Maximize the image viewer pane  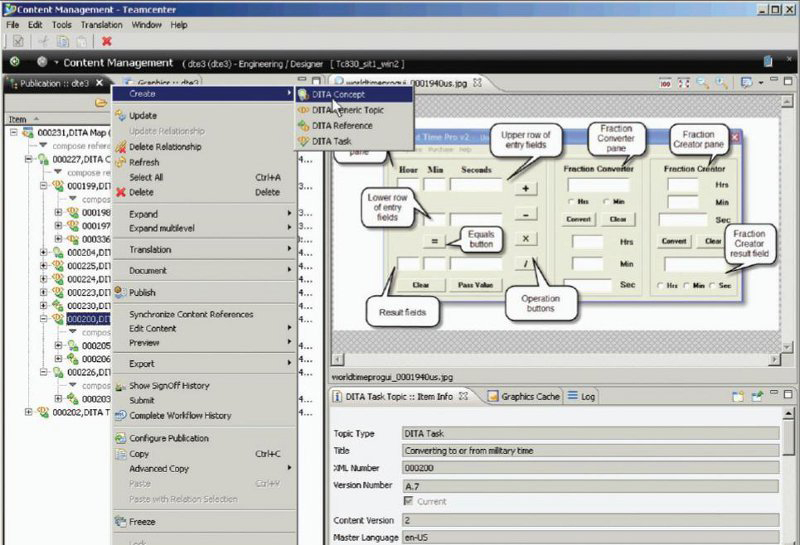tap(788, 81)
